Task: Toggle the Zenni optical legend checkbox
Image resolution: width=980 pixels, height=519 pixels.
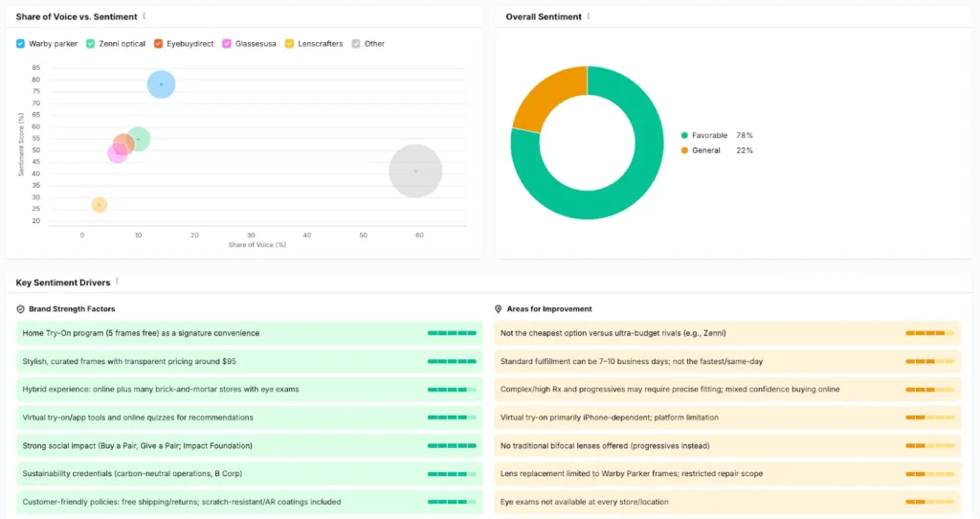Action: (x=91, y=44)
